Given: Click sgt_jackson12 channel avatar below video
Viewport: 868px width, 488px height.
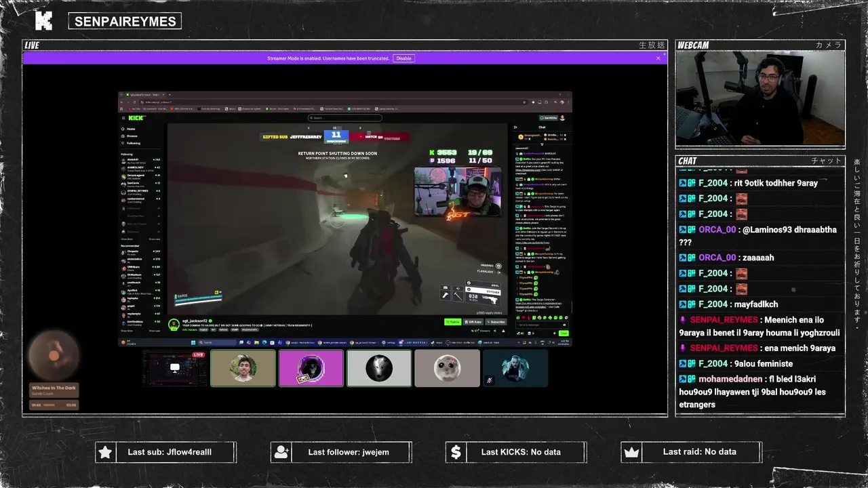Looking at the screenshot, I should (174, 325).
